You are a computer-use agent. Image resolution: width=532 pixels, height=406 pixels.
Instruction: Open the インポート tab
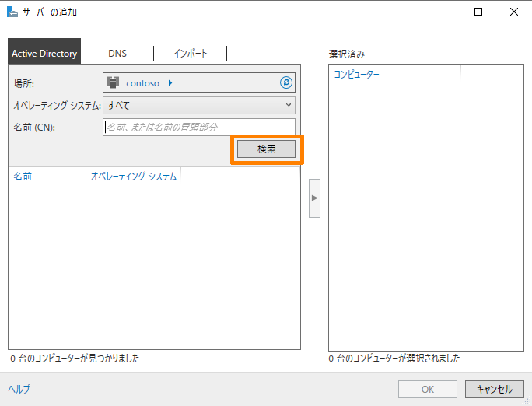(191, 53)
